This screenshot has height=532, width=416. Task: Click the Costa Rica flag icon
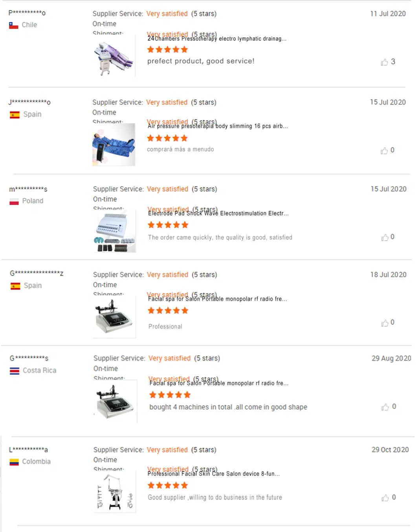pos(15,371)
